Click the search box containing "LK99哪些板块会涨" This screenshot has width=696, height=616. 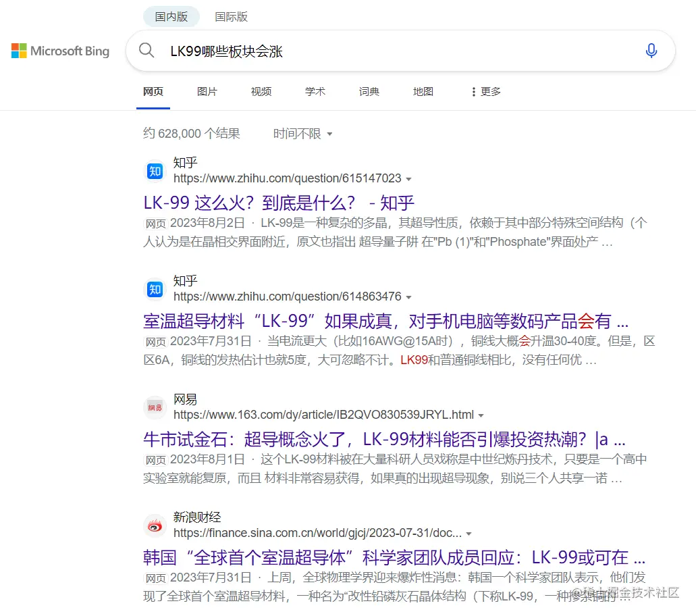click(x=400, y=51)
